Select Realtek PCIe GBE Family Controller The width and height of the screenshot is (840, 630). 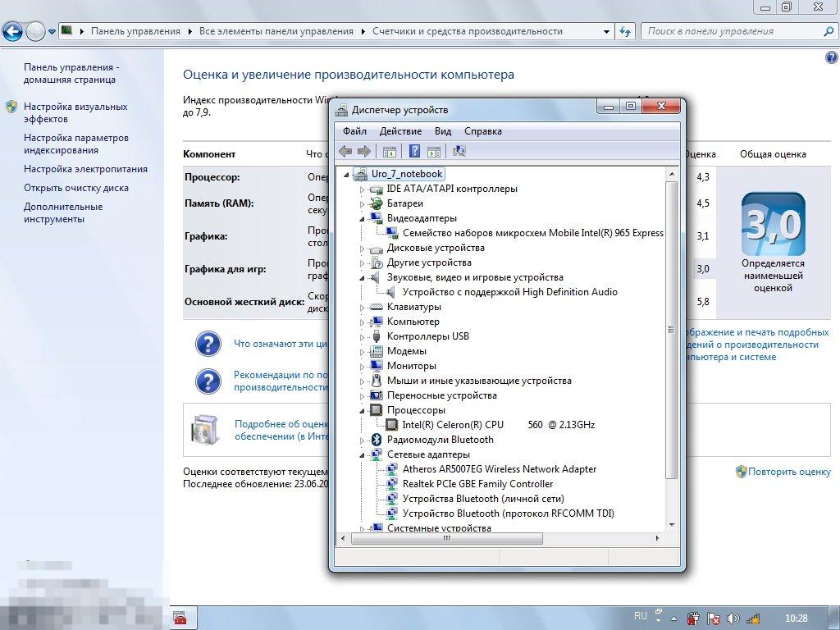click(x=478, y=484)
